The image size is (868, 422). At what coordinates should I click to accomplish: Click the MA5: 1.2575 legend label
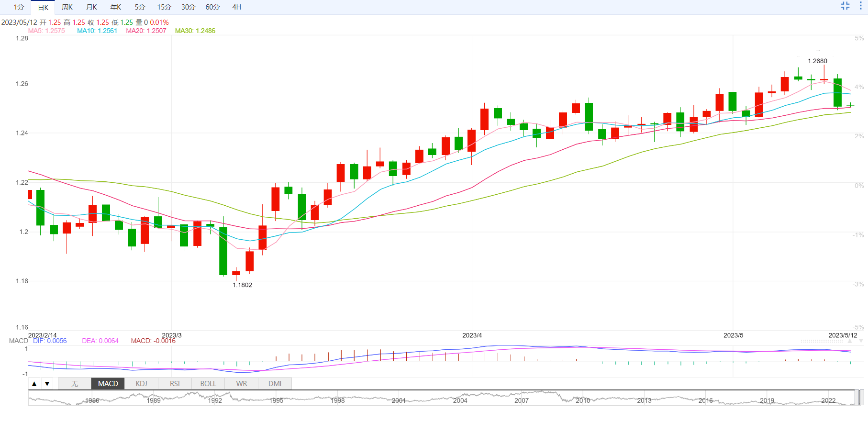click(x=46, y=31)
